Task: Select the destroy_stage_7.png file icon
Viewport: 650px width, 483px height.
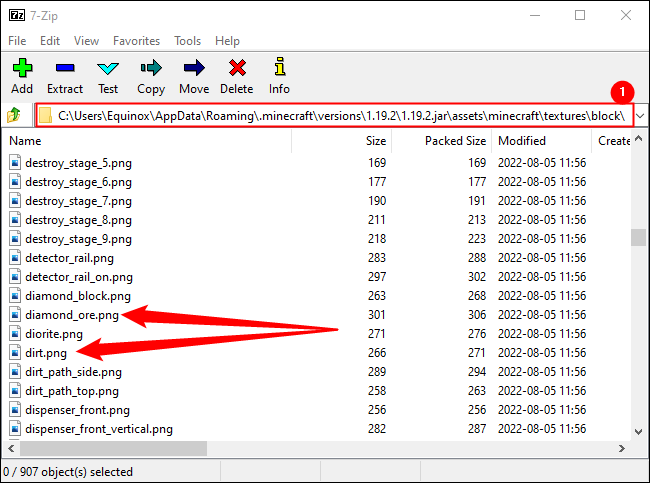Action: (x=15, y=201)
